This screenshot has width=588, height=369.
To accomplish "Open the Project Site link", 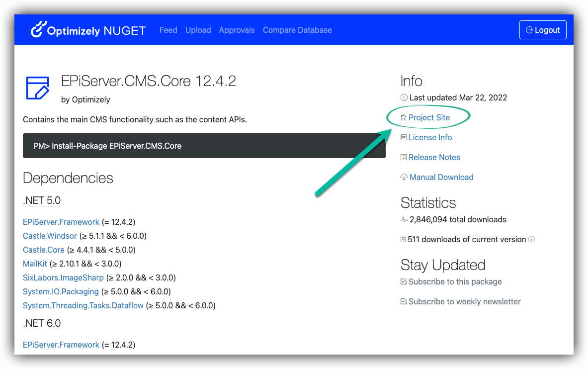I will pos(429,117).
